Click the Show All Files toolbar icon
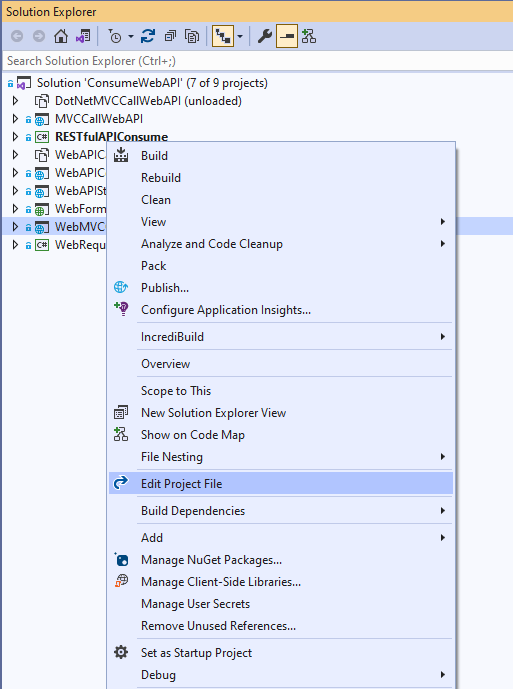513x689 pixels. tap(192, 36)
